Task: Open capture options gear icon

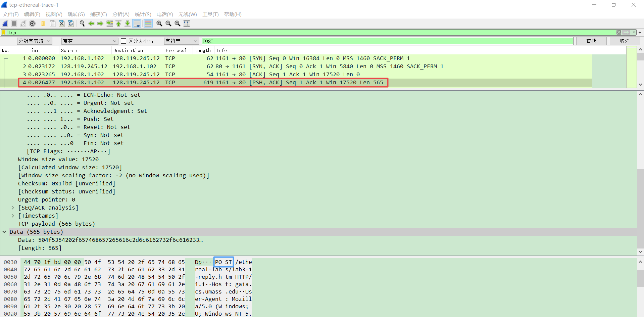Action: [x=32, y=24]
